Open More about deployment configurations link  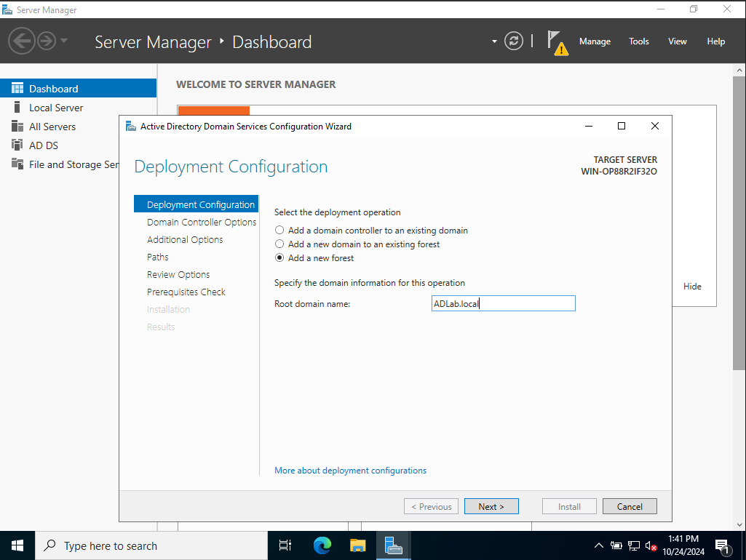pyautogui.click(x=350, y=470)
